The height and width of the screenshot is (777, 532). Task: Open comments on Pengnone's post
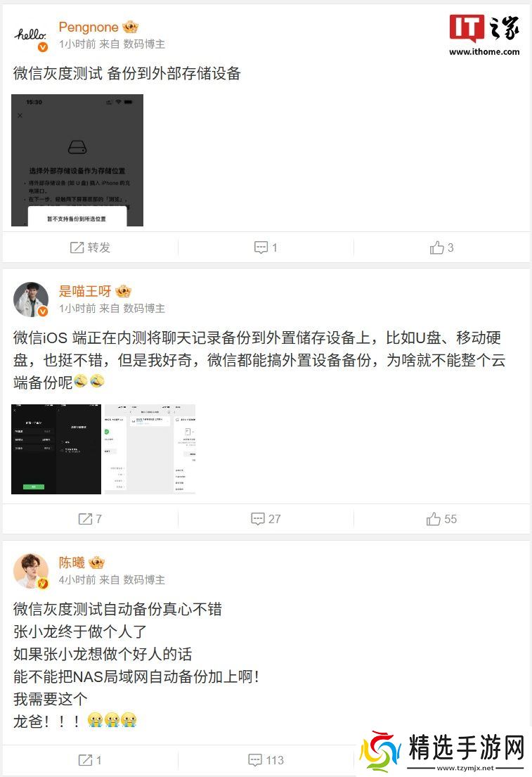(x=266, y=248)
